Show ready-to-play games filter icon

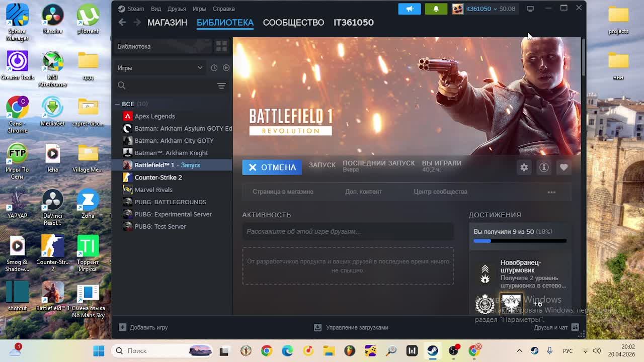pyautogui.click(x=226, y=68)
